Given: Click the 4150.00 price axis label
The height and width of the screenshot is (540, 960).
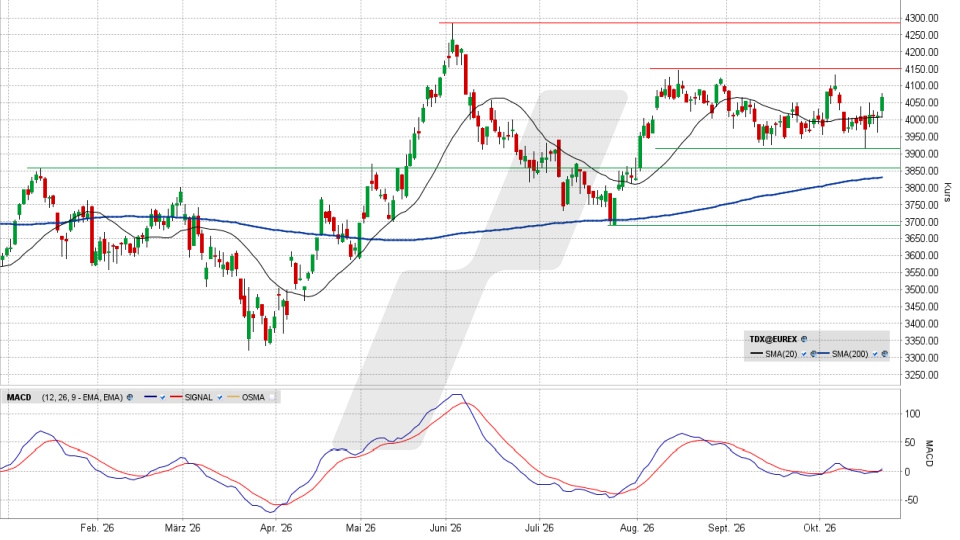Looking at the screenshot, I should pyautogui.click(x=922, y=69).
